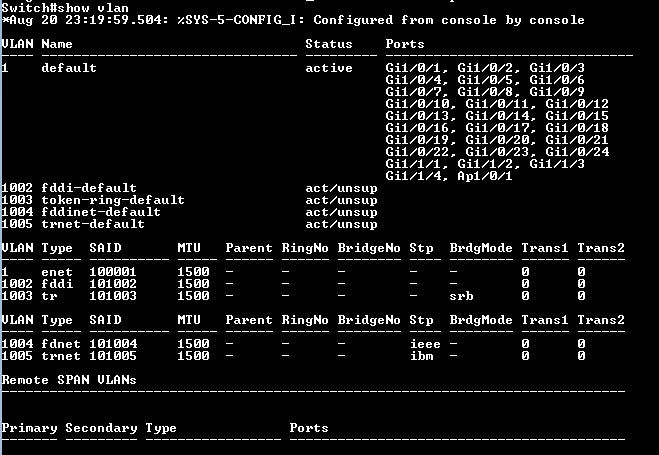Click 'active' status of VLAN 1
Viewport: 659px width, 455px height.
329,68
